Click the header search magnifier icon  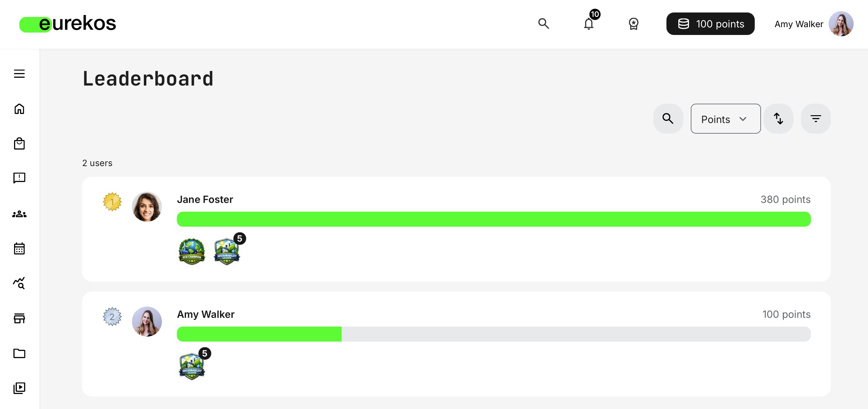(544, 24)
